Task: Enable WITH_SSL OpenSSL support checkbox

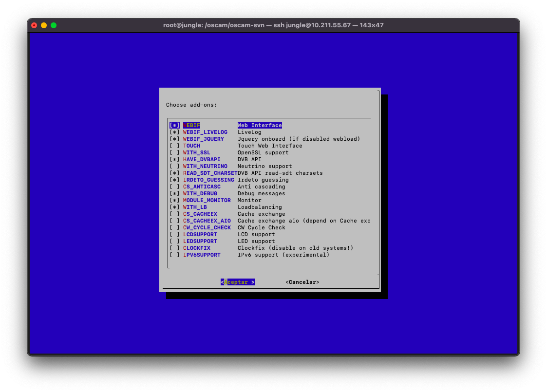Action: [174, 152]
